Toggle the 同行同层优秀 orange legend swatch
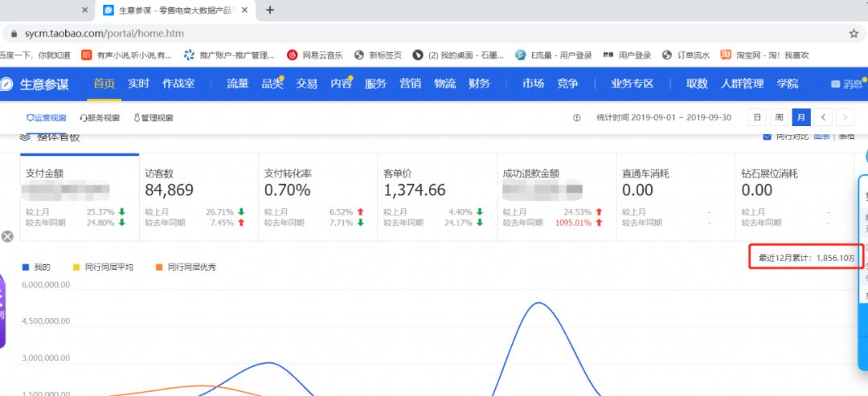This screenshot has width=868, height=396. [x=159, y=267]
